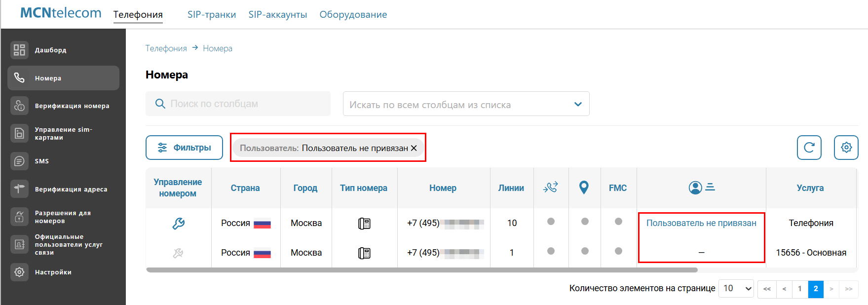
Task: Toggle location indicator in second row
Action: [x=585, y=251]
